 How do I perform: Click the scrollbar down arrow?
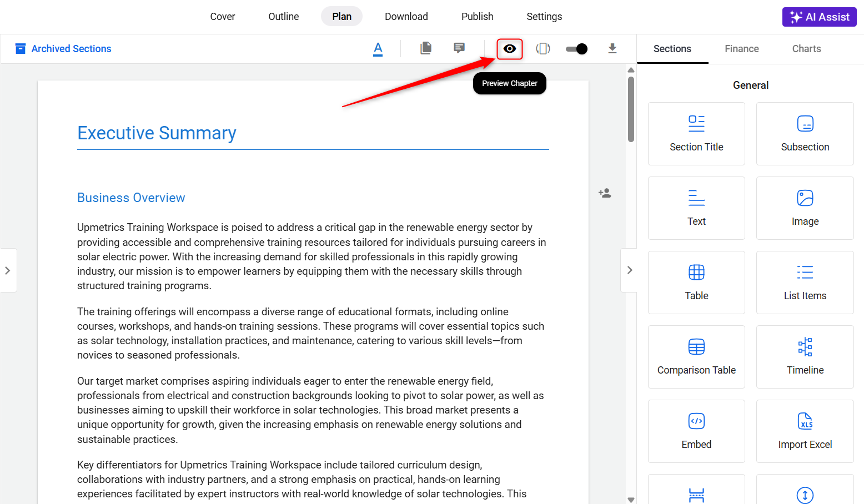[x=631, y=500]
